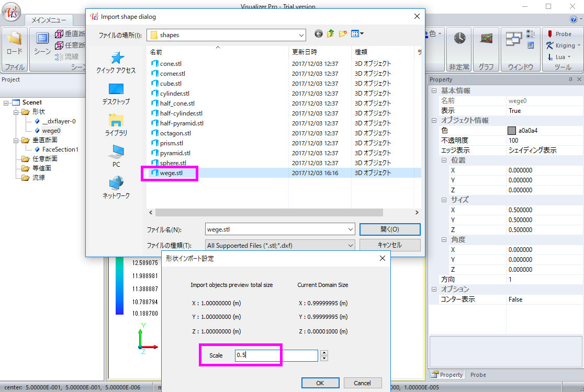584x392 pixels.
Task: Click the 開く(O) button
Action: (389, 229)
